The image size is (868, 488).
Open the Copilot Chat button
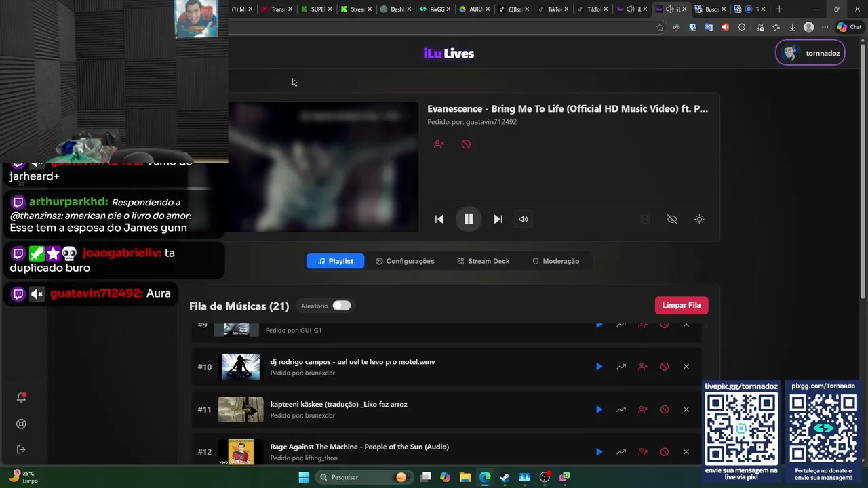pos(849,27)
